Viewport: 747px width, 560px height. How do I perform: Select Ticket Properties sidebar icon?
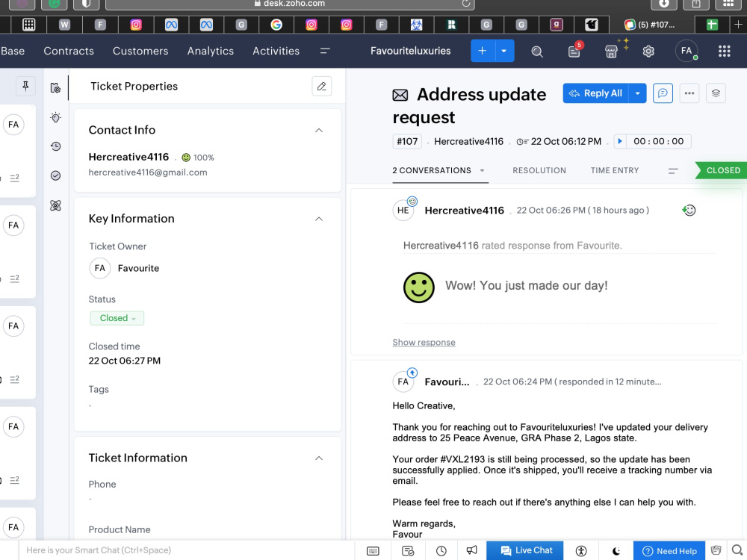55,87
